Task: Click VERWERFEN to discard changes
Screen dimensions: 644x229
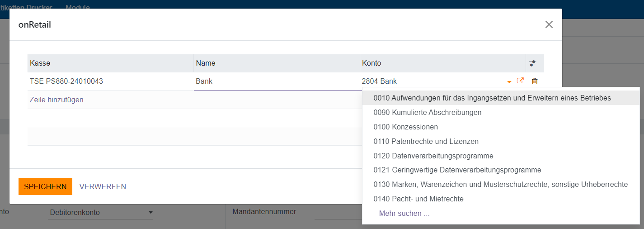Action: click(103, 186)
